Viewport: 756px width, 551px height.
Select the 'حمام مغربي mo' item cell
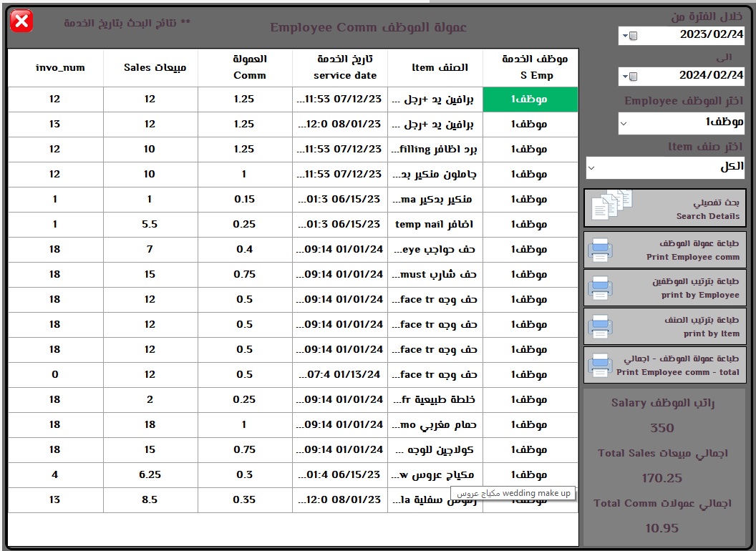[x=435, y=425]
